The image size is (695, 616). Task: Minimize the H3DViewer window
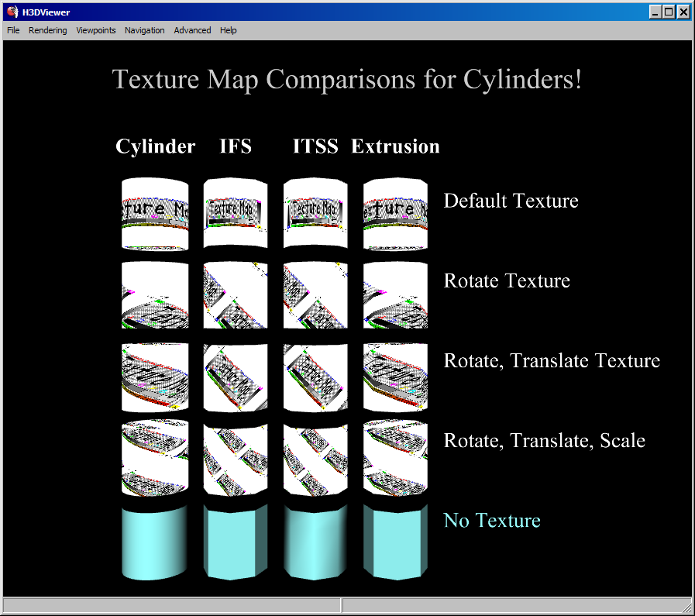655,12
